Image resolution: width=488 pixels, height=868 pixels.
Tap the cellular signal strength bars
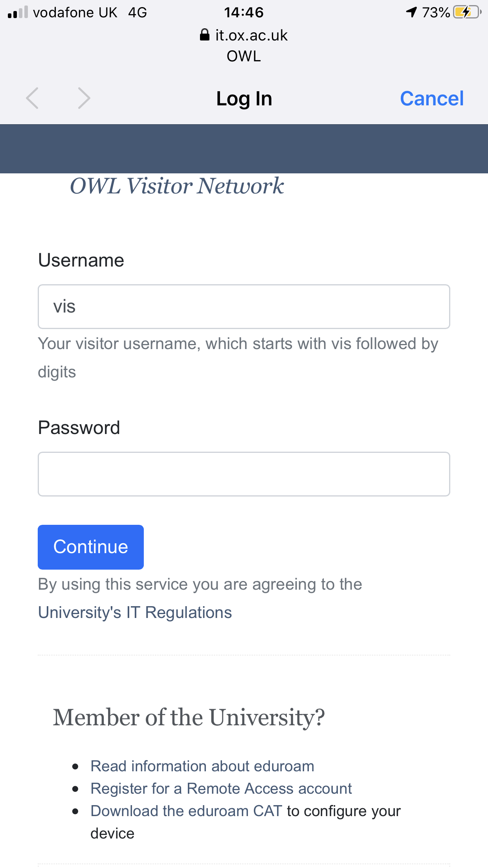(x=18, y=13)
